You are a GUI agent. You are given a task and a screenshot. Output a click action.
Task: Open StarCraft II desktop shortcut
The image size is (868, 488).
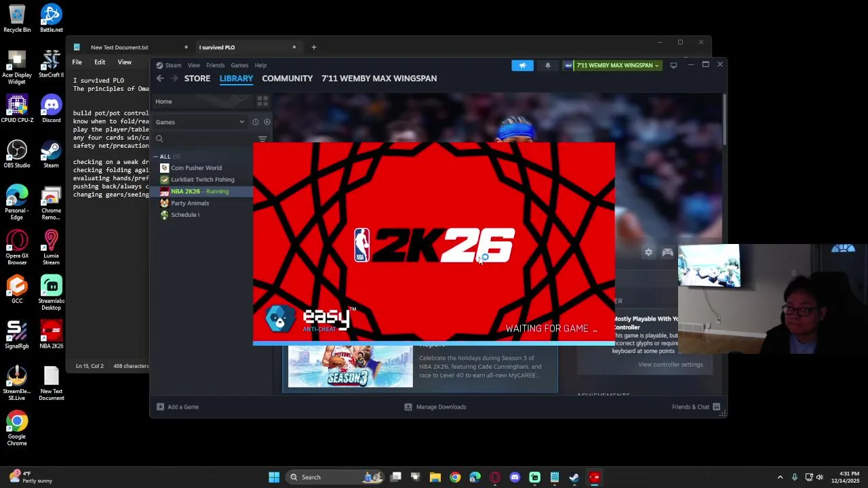pos(51,64)
